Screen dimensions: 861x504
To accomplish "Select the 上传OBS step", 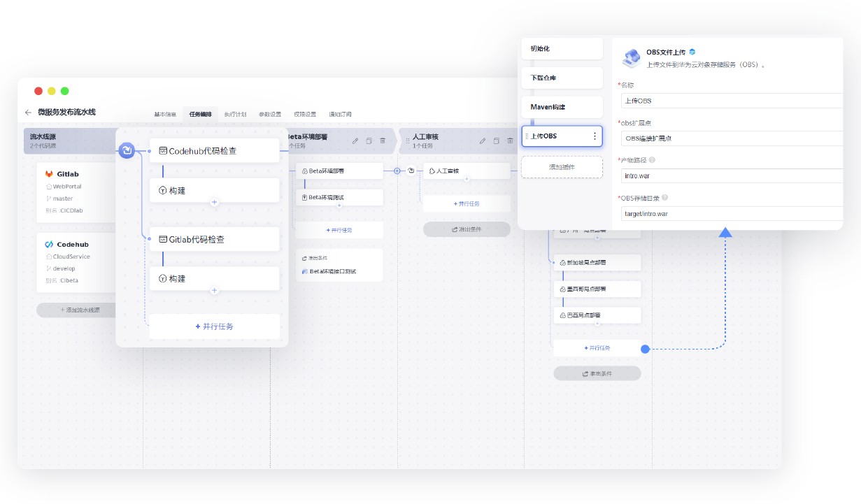I will (562, 136).
